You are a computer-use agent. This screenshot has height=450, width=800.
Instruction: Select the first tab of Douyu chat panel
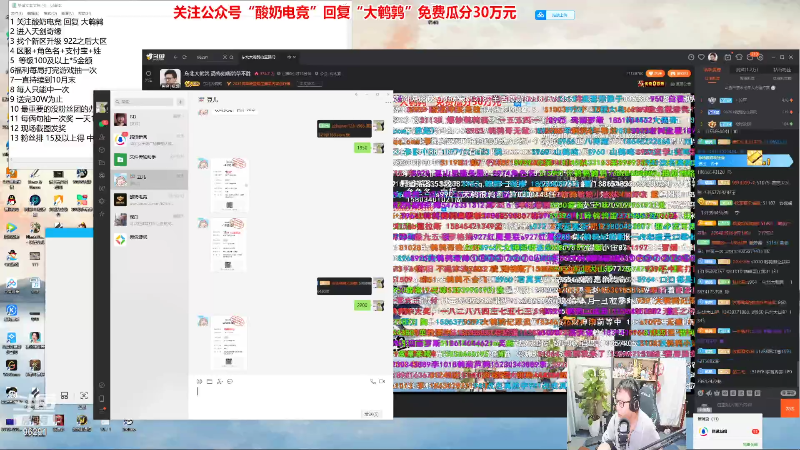[x=712, y=70]
